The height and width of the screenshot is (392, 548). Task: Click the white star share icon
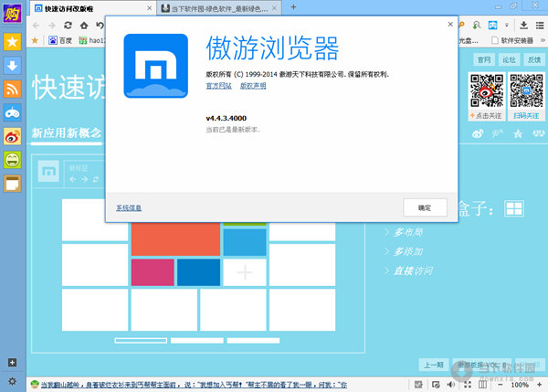518,133
